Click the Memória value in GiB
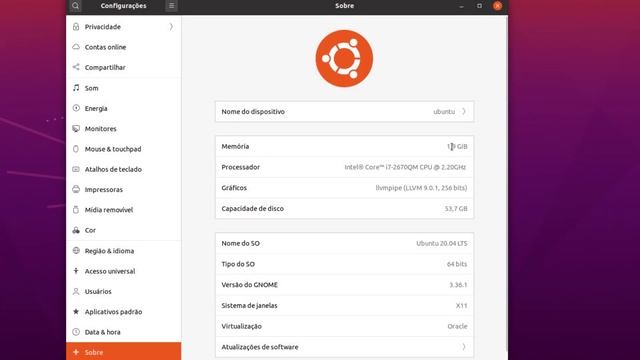Screen dimensions: 640x360 [457, 146]
